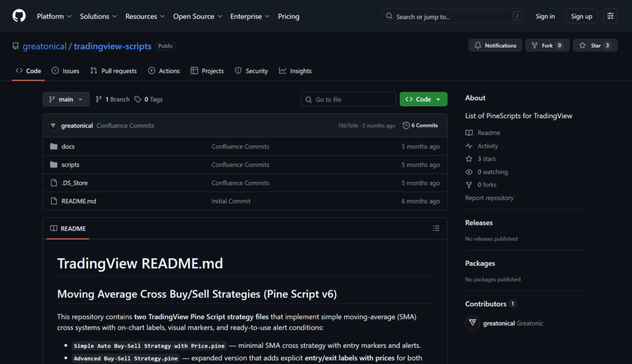Click the Initial Commit message
632x364 pixels.
pos(231,201)
